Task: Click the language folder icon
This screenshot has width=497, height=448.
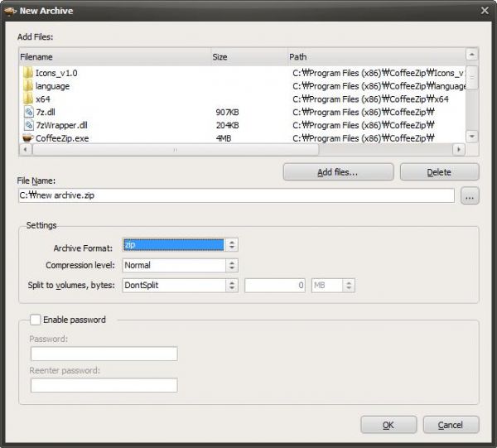Action: point(28,86)
